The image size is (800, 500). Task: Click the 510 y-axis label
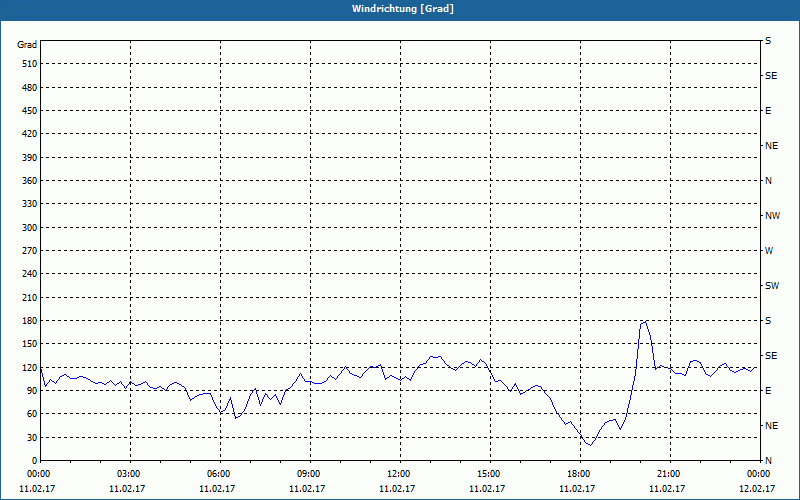coord(30,64)
